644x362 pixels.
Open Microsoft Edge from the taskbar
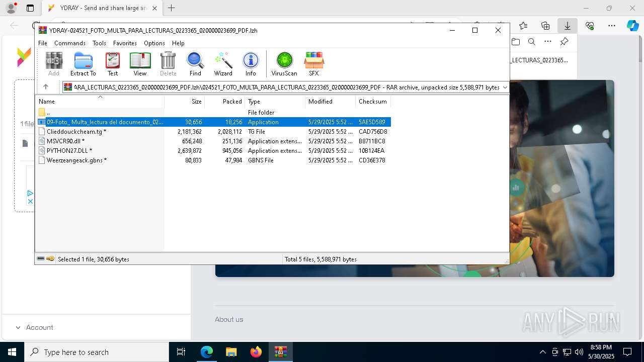click(207, 352)
